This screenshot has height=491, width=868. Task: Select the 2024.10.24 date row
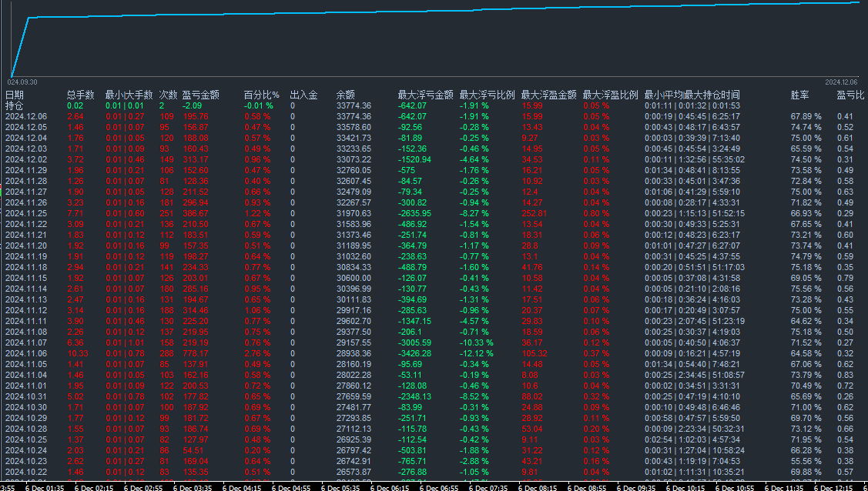[x=26, y=451]
